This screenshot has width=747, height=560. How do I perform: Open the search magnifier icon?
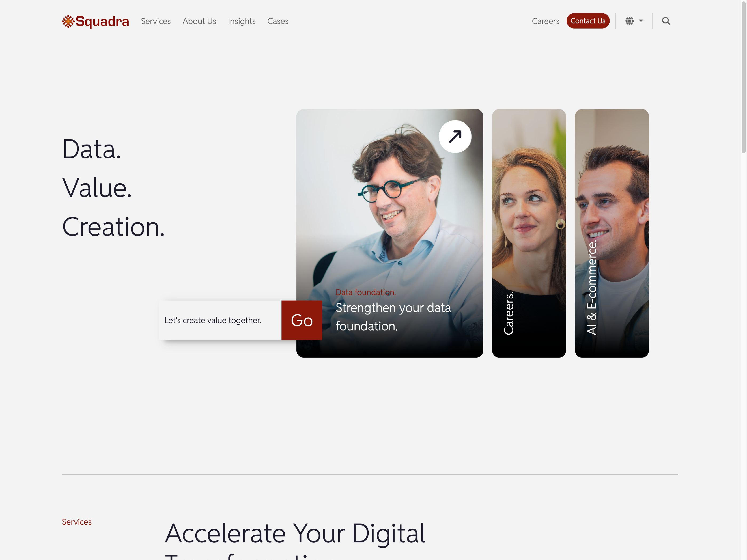tap(666, 21)
